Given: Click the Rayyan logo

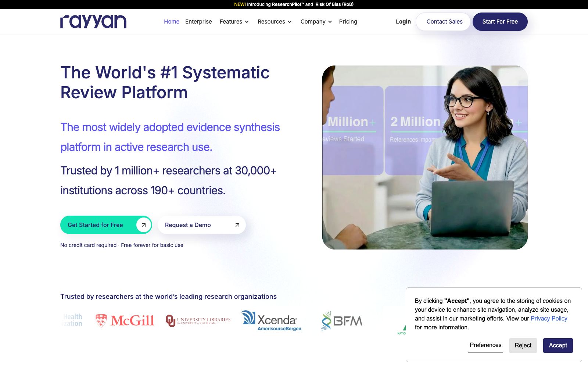Looking at the screenshot, I should point(93,22).
